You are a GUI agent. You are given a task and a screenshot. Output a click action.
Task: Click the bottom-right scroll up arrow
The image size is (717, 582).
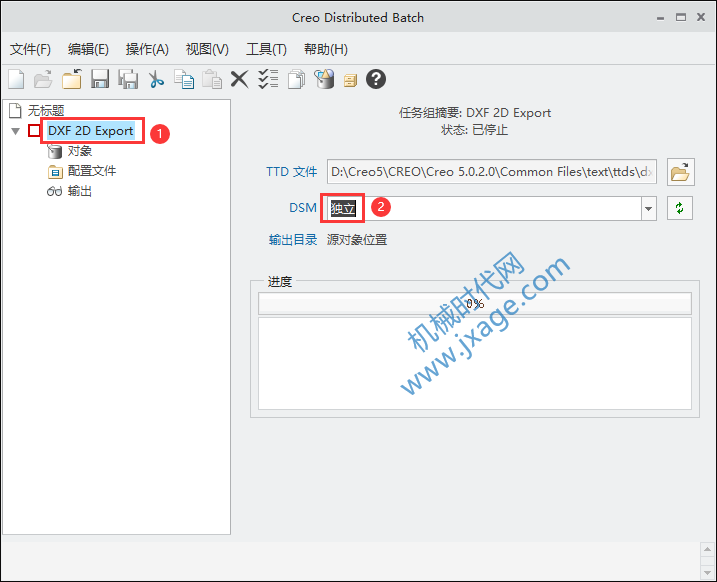[x=707, y=550]
